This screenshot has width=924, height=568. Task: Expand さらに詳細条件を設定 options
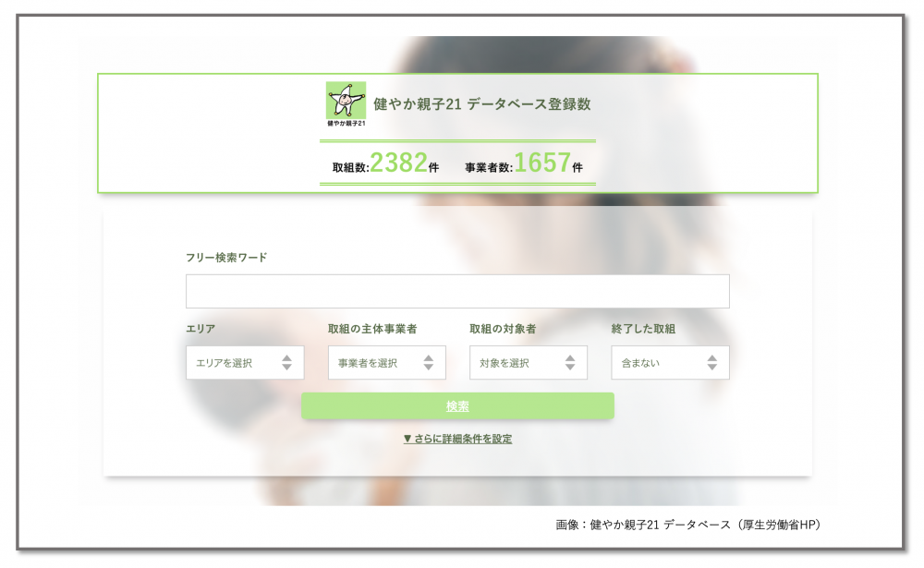(x=457, y=439)
